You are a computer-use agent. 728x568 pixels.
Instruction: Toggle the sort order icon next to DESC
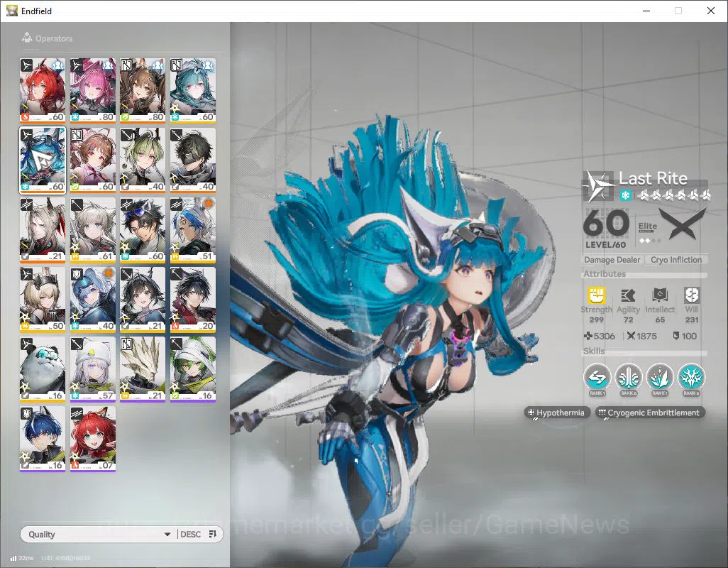point(213,534)
